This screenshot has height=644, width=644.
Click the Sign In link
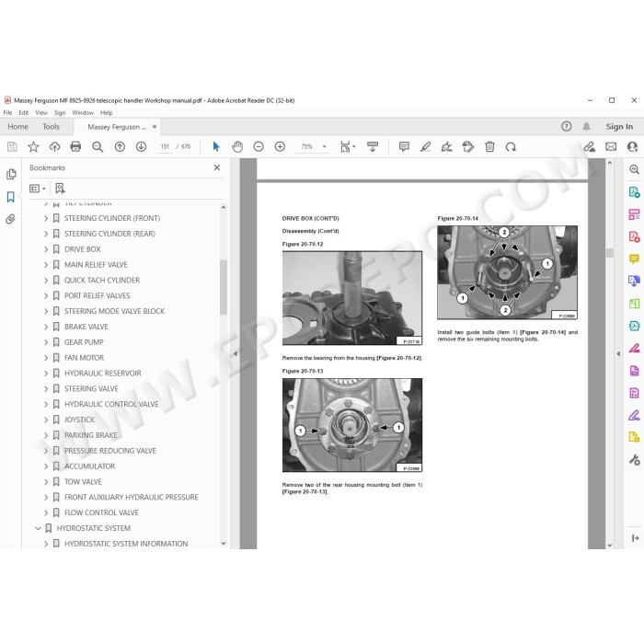click(x=619, y=127)
